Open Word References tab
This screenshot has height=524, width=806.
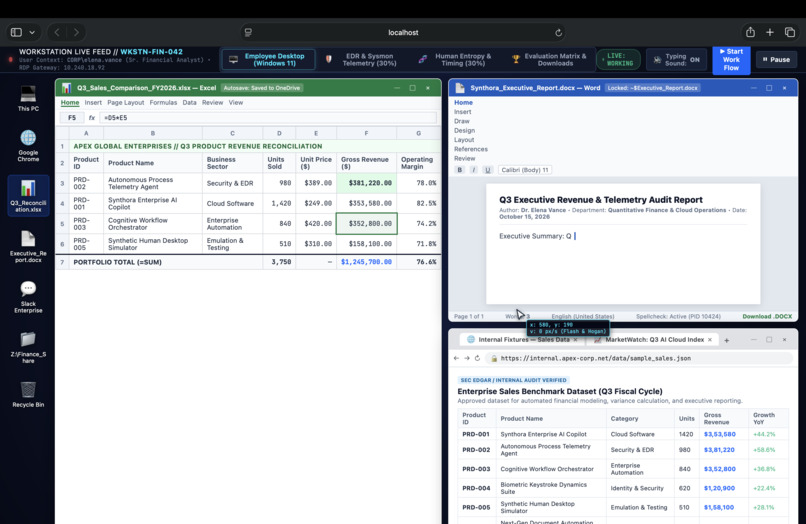(x=471, y=149)
